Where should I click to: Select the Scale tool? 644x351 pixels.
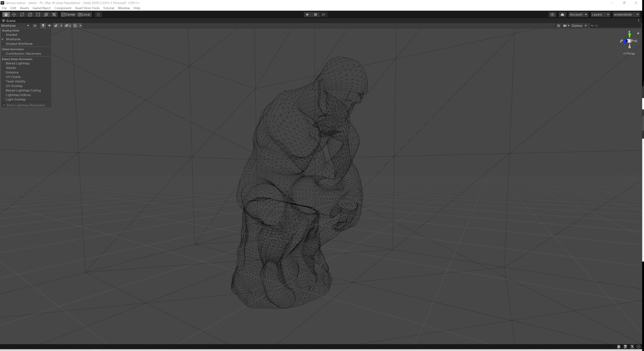click(30, 14)
